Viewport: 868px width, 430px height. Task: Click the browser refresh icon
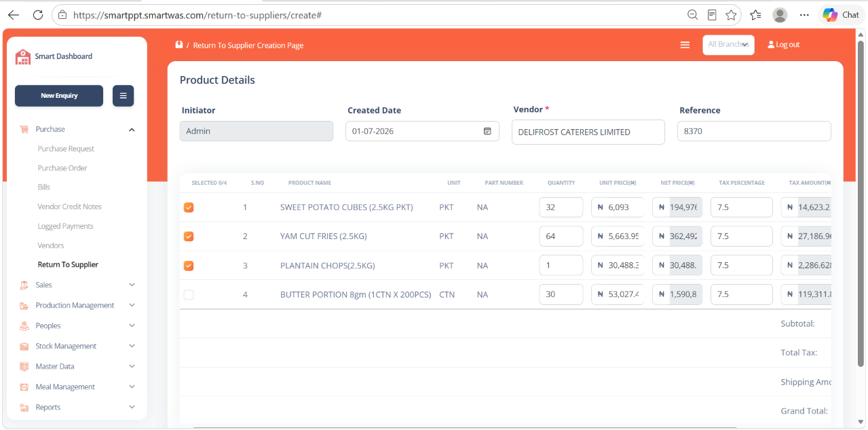pyautogui.click(x=38, y=15)
